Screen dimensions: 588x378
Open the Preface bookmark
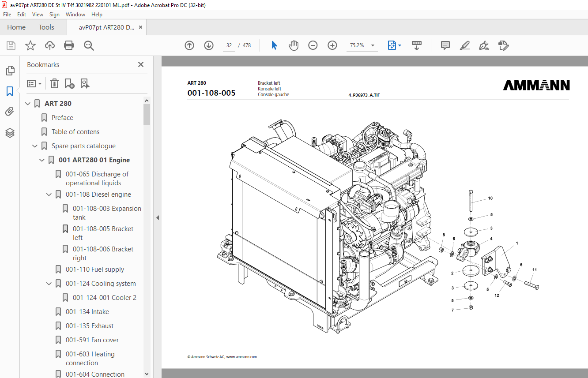62,118
